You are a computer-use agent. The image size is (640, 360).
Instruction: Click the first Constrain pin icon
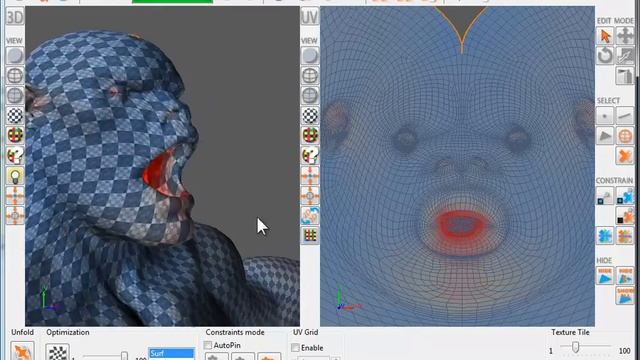(x=605, y=196)
